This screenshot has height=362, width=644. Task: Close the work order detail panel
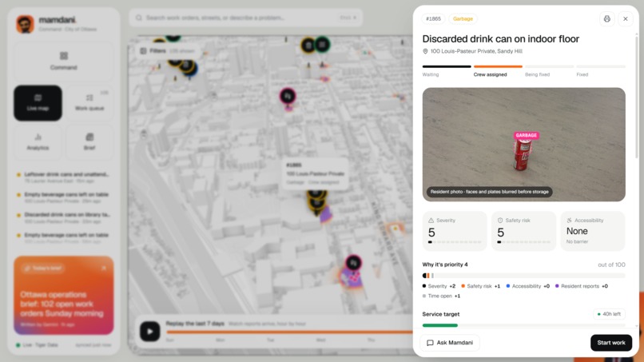pos(626,19)
